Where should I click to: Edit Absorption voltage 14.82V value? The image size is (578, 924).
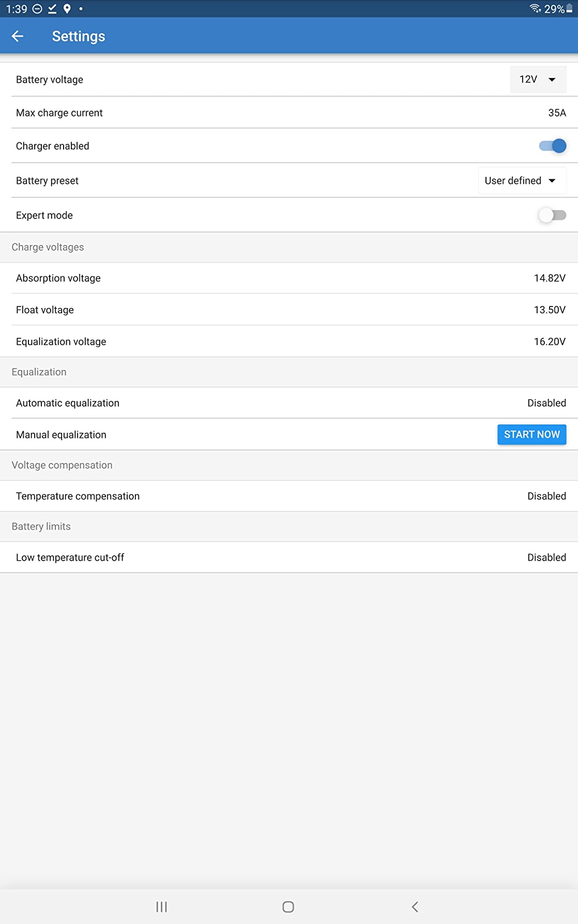[x=550, y=279]
